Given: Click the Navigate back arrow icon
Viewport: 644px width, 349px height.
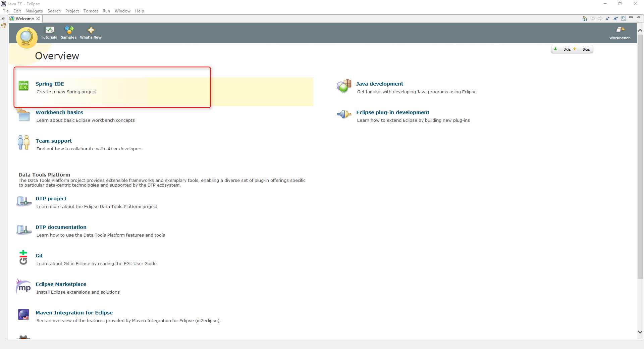Looking at the screenshot, I should pos(592,18).
